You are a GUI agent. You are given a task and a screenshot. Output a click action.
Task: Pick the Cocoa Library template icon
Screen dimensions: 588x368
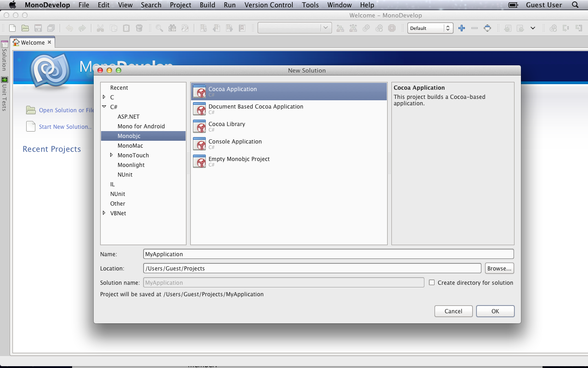click(x=199, y=126)
